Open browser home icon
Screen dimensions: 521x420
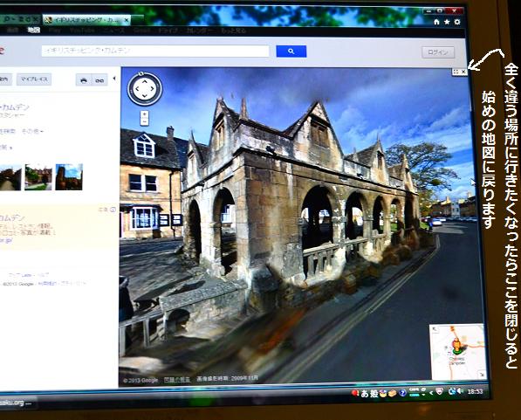436,22
